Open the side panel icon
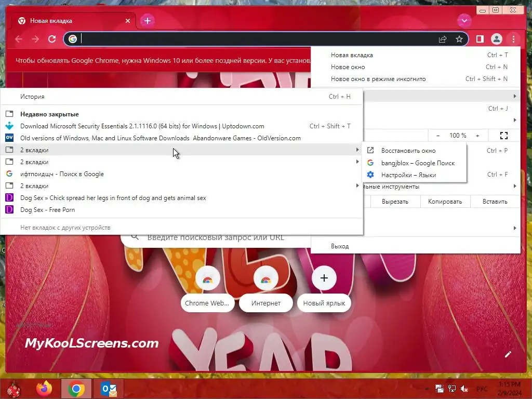532x399 pixels. 480,39
